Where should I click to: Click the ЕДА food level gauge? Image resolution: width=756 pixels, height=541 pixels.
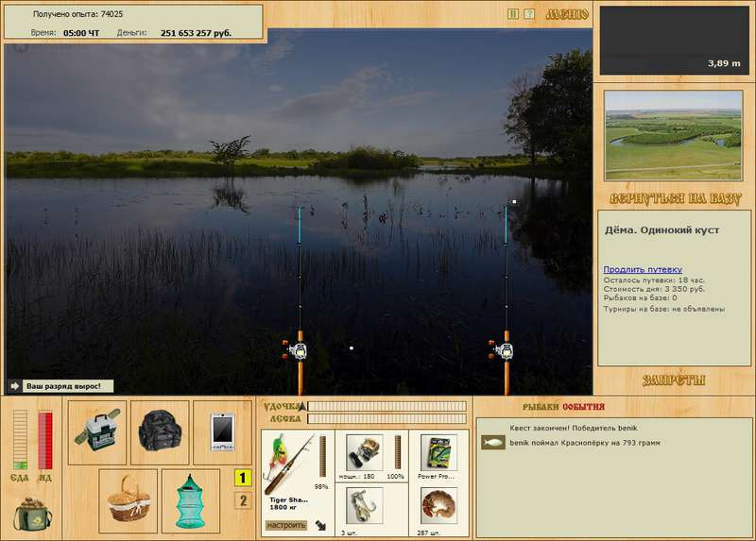(20, 439)
